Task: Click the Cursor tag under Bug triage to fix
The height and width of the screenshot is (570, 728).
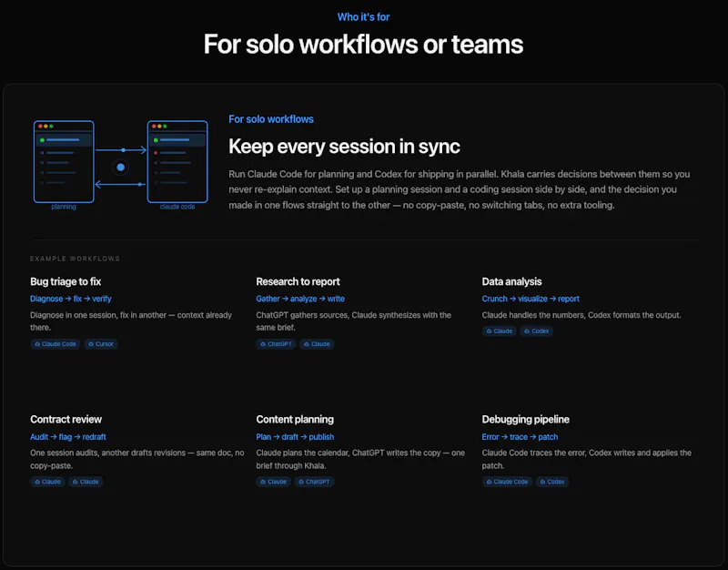Action: 101,344
